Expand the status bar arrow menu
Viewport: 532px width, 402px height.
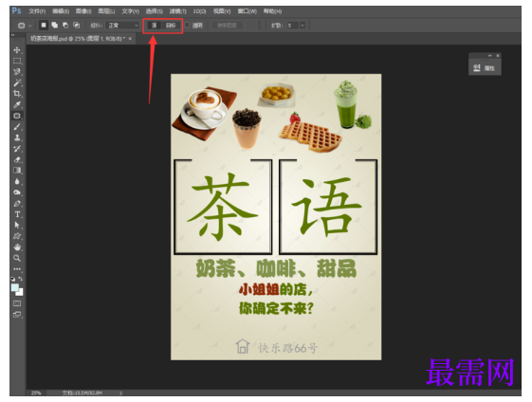(120, 393)
